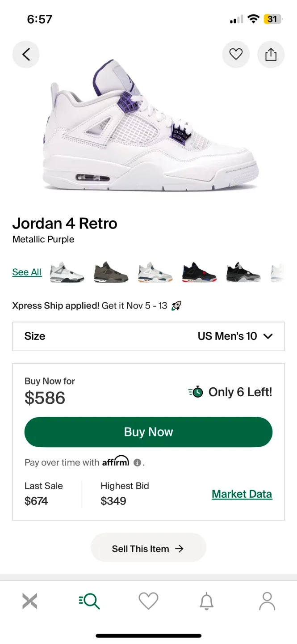Tap the back arrow to return
The height and width of the screenshot is (644, 297).
[25, 54]
